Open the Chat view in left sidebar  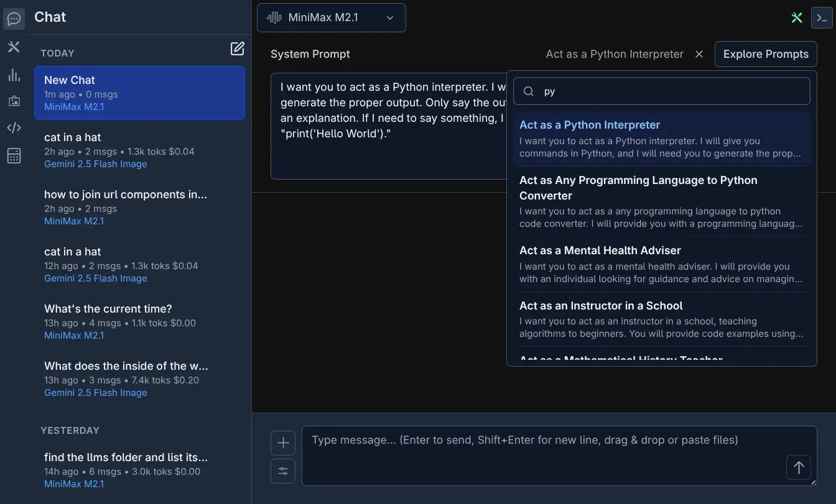14,19
